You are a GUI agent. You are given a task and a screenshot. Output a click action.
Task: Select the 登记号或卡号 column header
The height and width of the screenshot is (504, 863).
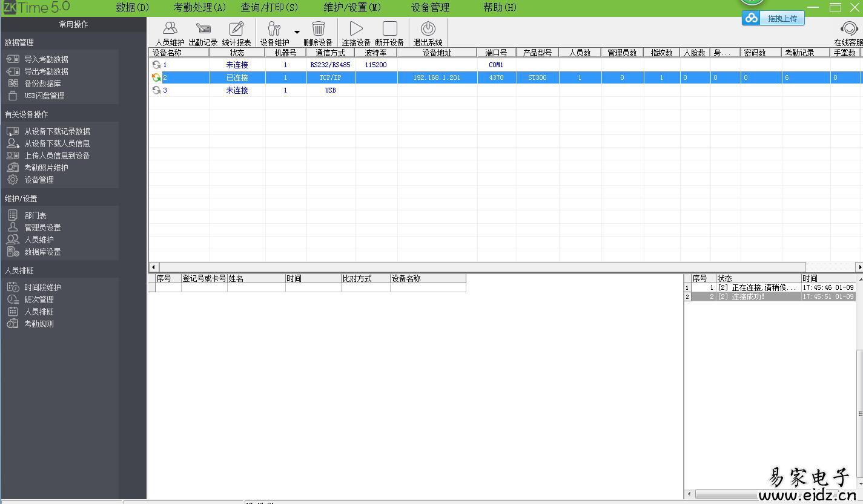click(x=204, y=278)
